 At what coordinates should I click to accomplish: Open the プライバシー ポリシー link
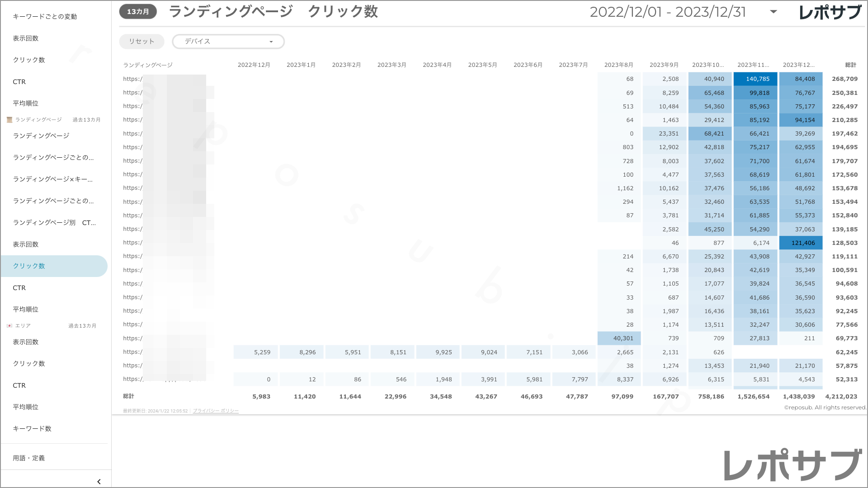[x=215, y=411]
